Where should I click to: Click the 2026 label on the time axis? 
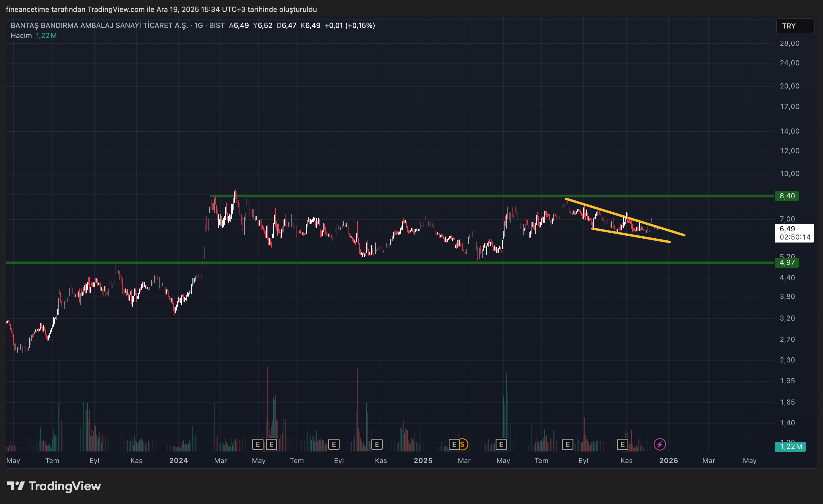pos(669,461)
